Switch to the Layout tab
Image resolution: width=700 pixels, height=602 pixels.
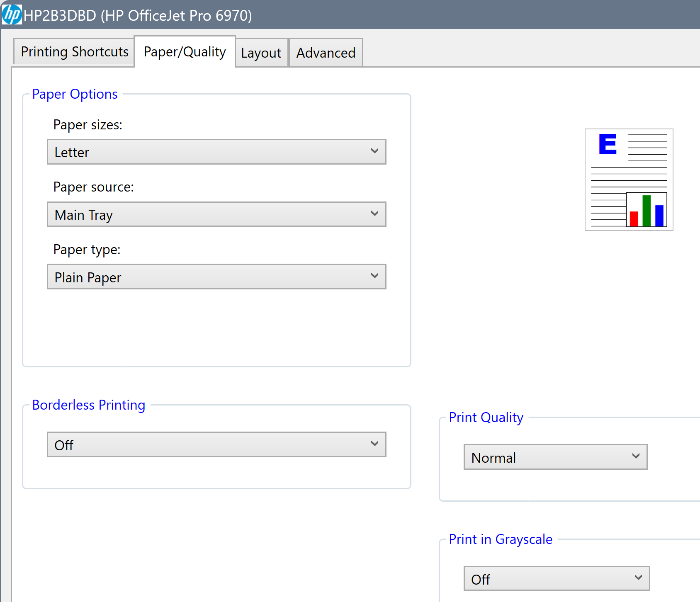click(261, 53)
